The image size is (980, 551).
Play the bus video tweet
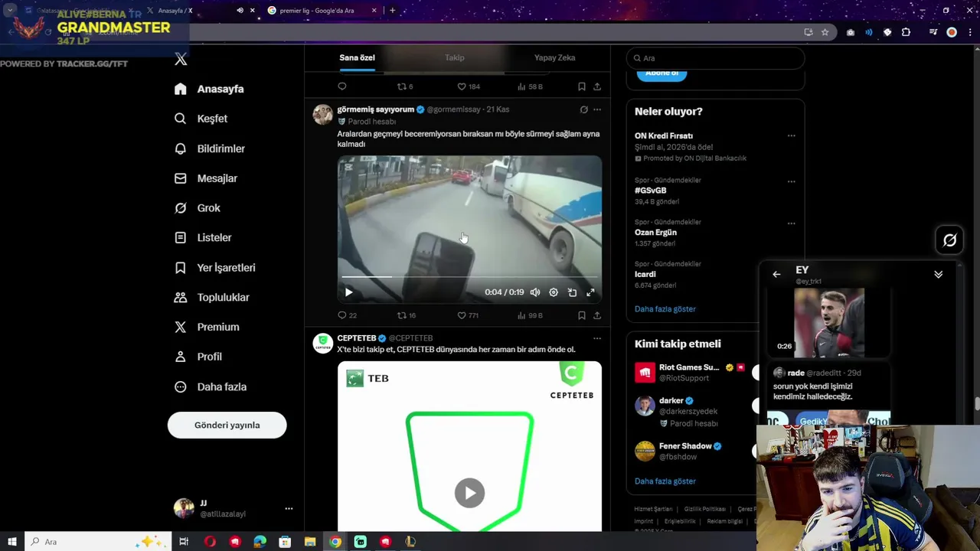(348, 292)
